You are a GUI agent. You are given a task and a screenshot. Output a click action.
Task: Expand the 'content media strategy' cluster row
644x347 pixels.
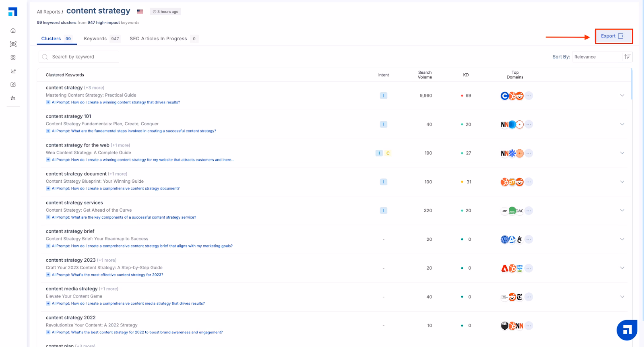(x=622, y=297)
